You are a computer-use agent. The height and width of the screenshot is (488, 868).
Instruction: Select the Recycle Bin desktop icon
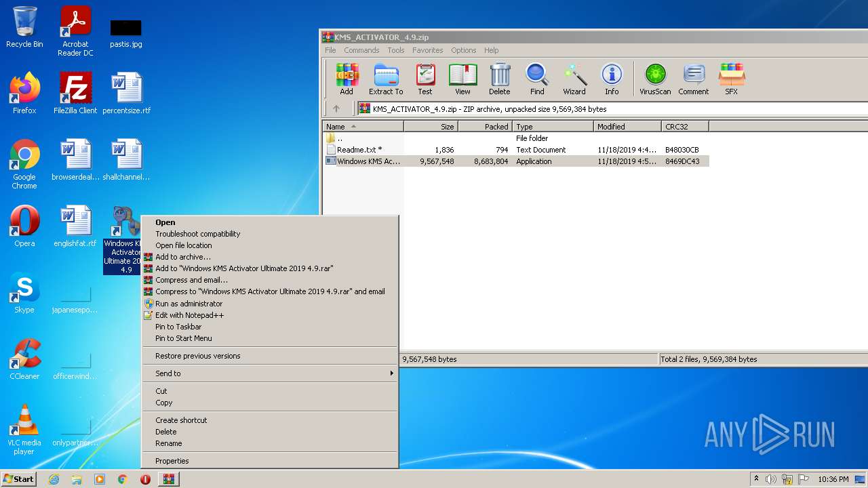24,27
